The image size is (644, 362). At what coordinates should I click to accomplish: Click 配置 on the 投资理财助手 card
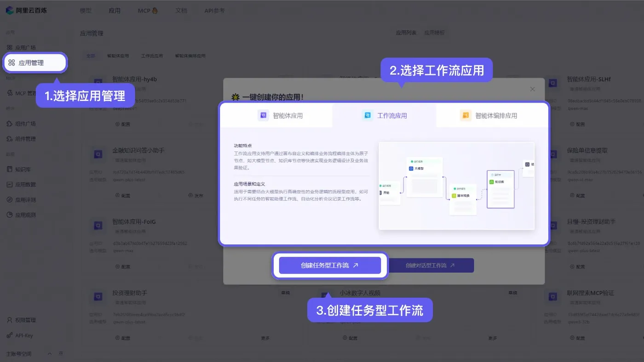coord(123,338)
